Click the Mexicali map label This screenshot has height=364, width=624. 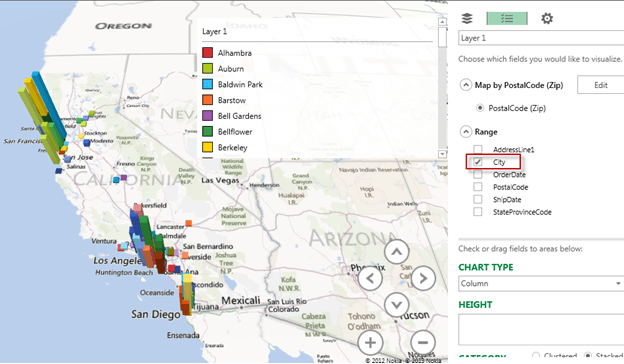point(241,300)
